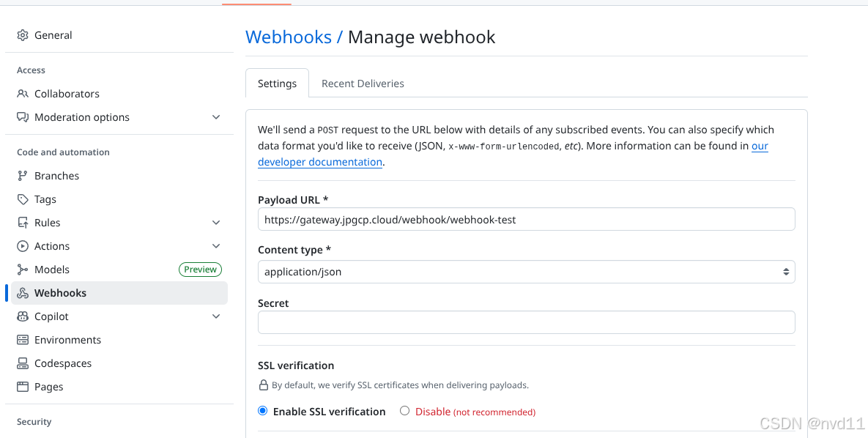This screenshot has width=868, height=438.
Task: Click the Access section header
Action: coord(31,70)
